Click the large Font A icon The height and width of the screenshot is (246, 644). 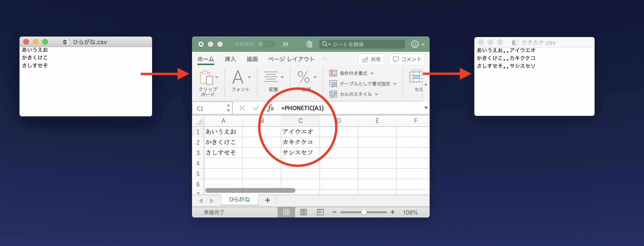(238, 77)
